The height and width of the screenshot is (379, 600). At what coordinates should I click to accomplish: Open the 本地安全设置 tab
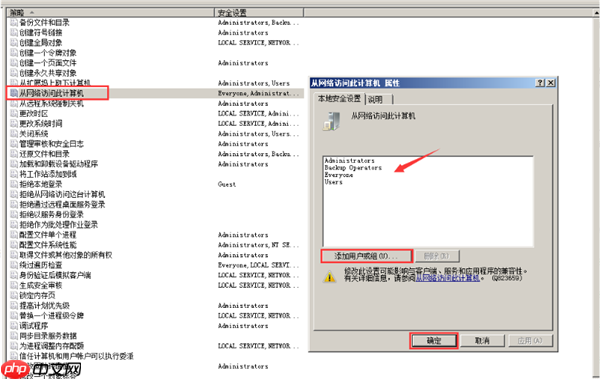pos(339,98)
